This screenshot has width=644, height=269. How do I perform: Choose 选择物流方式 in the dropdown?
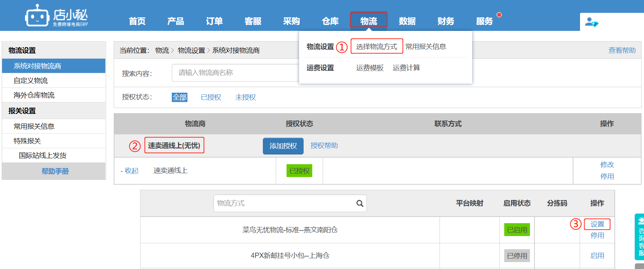pos(377,47)
